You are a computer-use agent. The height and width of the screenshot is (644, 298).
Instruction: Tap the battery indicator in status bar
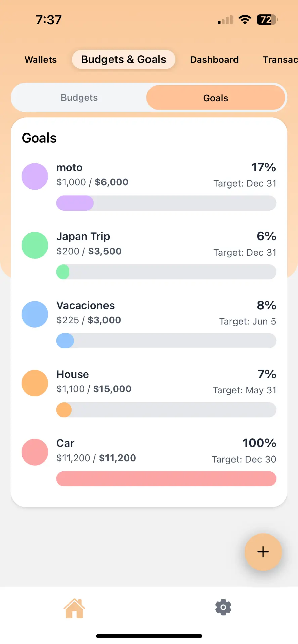coord(267,20)
